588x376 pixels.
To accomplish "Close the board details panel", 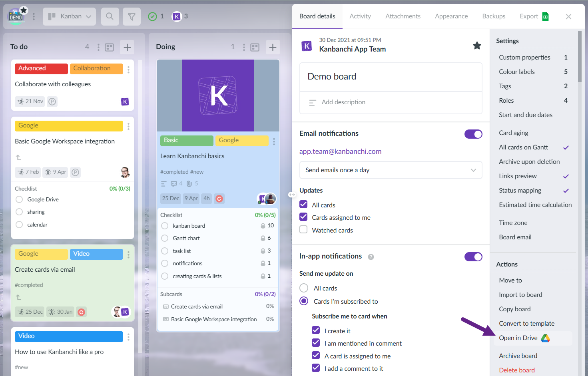I will 568,16.
